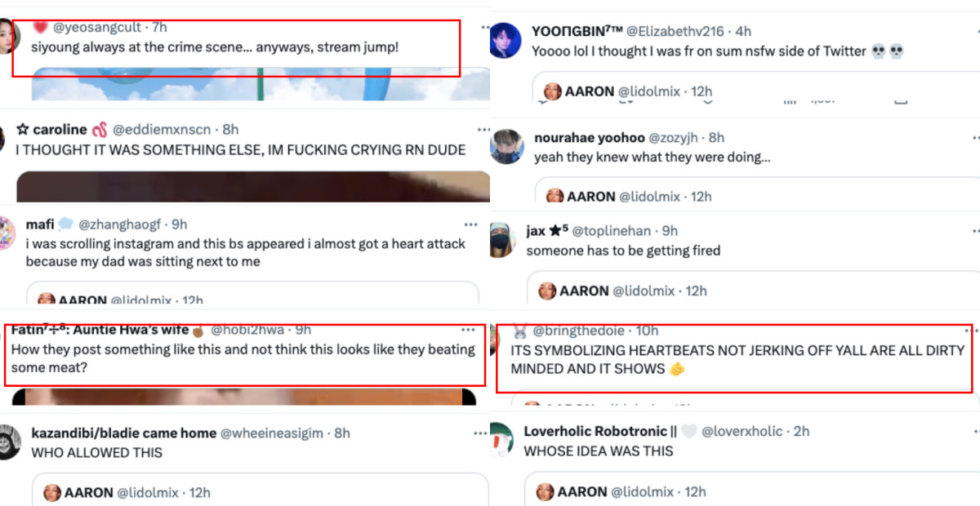Open quoted AARON tweet under jax's reply
980x506 pixels.
(x=751, y=290)
